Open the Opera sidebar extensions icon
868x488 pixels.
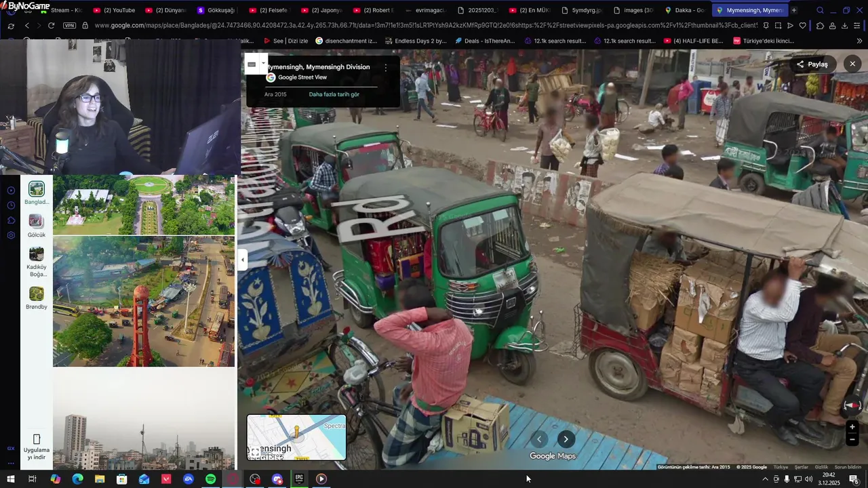11,220
